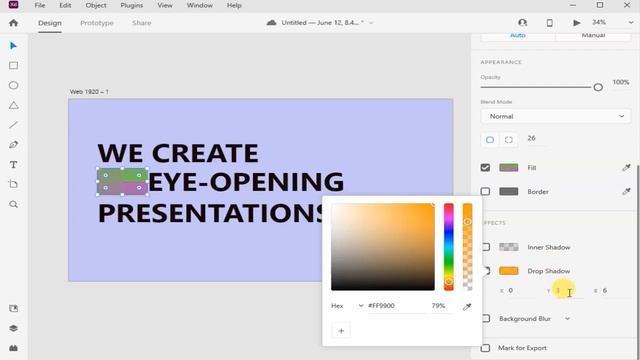Choose the Select arrow tool
The height and width of the screenshot is (360, 640).
pos(13,46)
